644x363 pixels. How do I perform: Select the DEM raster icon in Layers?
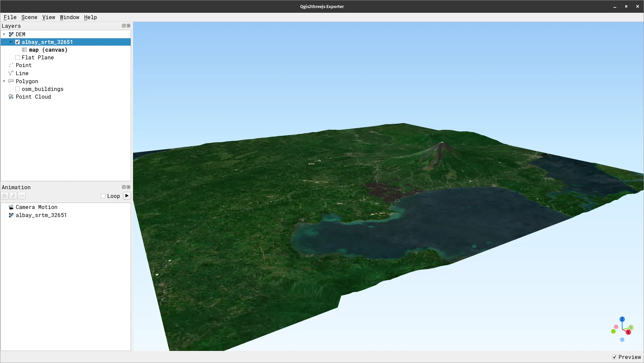[x=11, y=34]
